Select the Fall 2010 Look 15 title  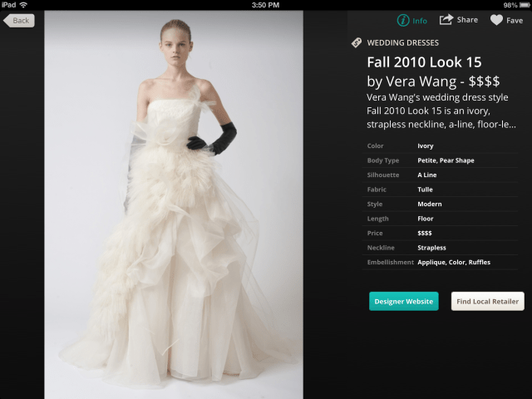click(x=424, y=62)
